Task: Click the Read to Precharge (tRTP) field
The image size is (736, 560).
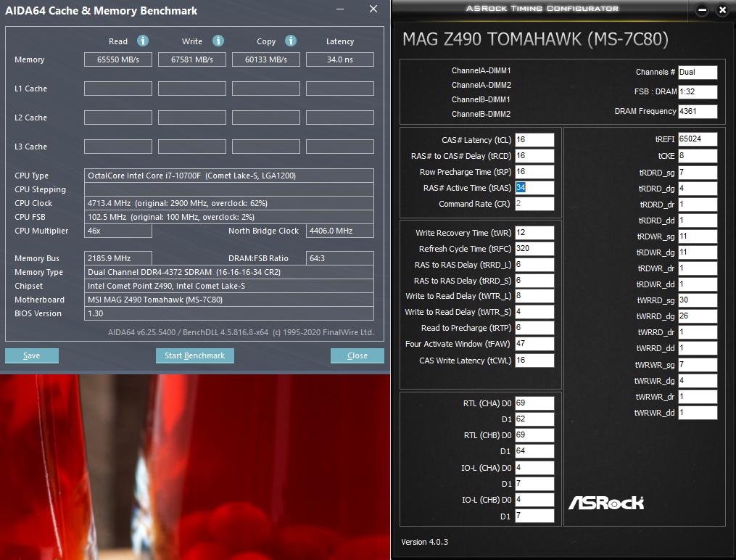Action: pos(534,328)
